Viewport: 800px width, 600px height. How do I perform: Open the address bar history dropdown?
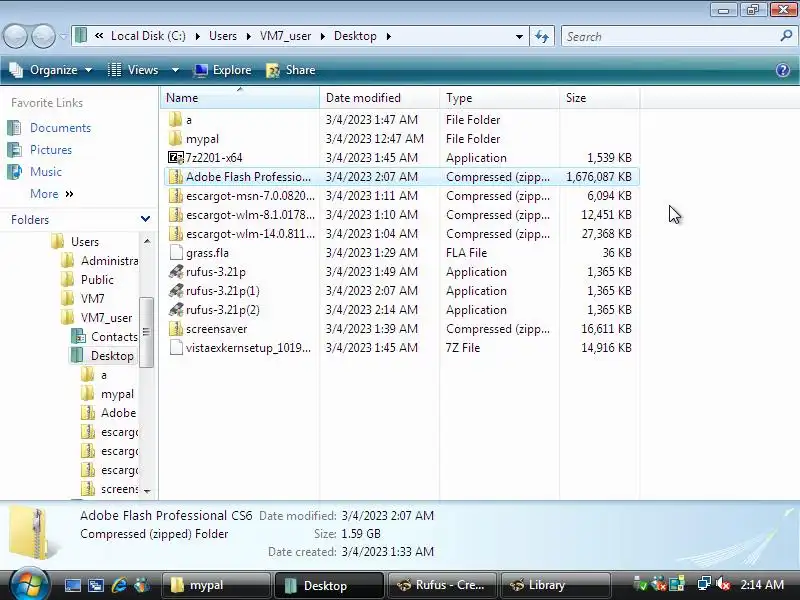click(x=519, y=37)
